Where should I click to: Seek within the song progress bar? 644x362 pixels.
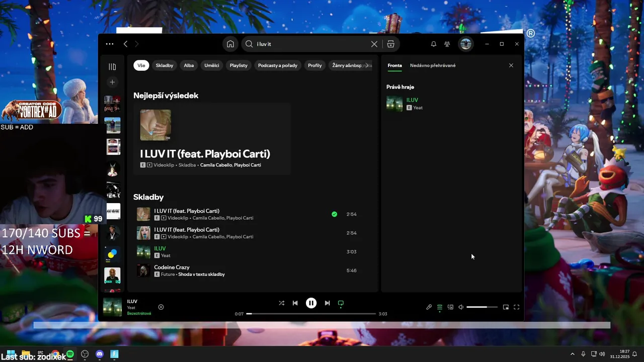(311, 314)
